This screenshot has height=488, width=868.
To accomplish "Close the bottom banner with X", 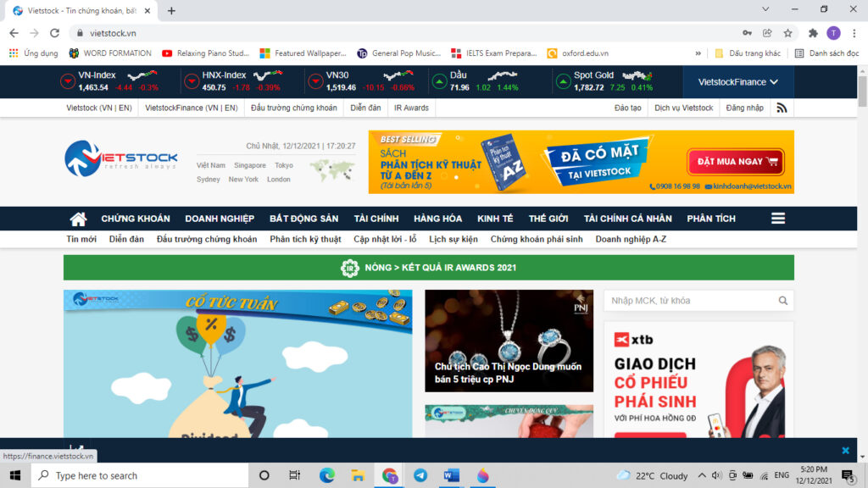I will coord(845,451).
